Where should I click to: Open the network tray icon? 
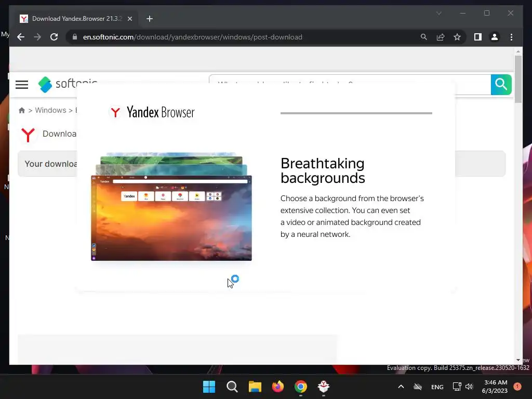[x=457, y=387]
